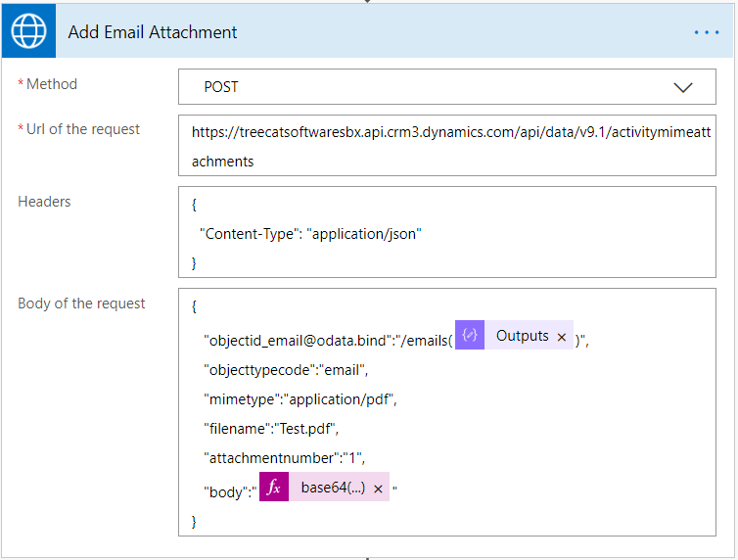Click the fx expression icon
The height and width of the screenshot is (560, 738).
click(x=274, y=487)
